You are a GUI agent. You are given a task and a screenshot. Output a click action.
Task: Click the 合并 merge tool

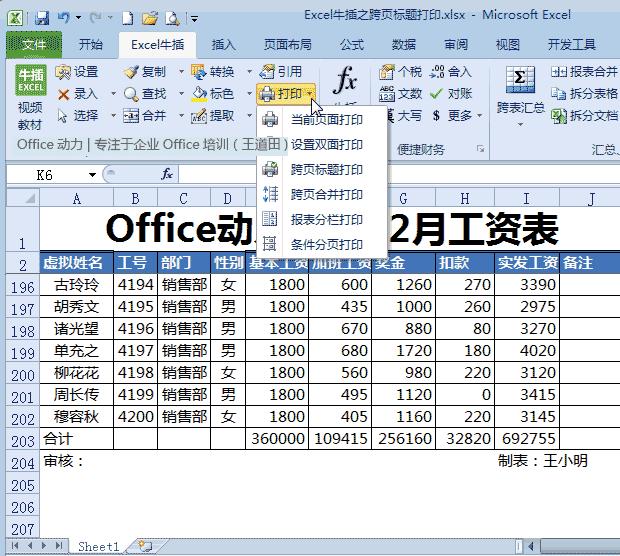click(x=145, y=115)
